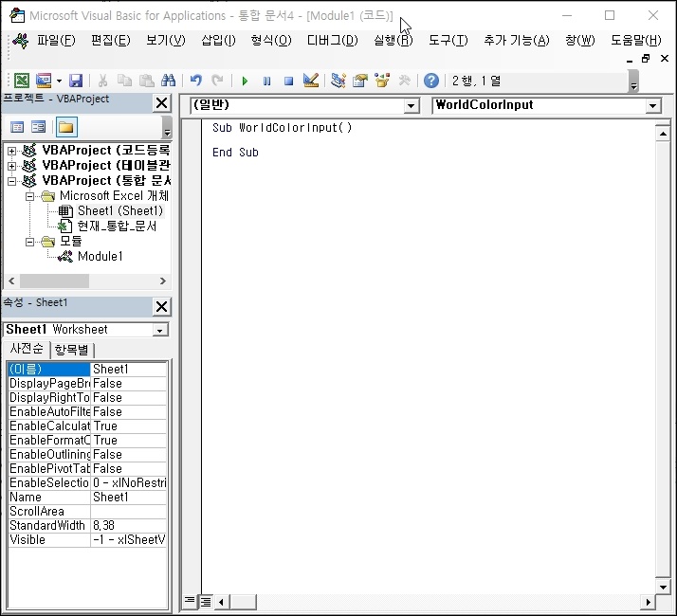Open Find with binoculars icon
The width and height of the screenshot is (677, 616).
pyautogui.click(x=169, y=81)
